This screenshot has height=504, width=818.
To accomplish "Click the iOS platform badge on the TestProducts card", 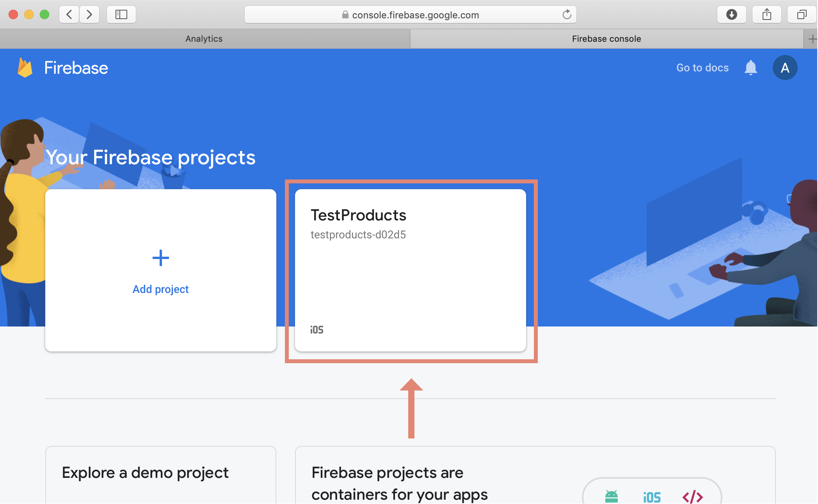I will [317, 330].
